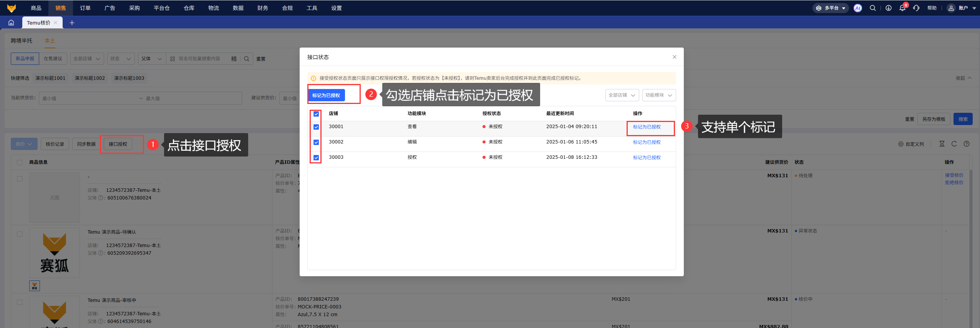
Task: Click the magnifier icon in the filter search box
Action: coord(247,59)
